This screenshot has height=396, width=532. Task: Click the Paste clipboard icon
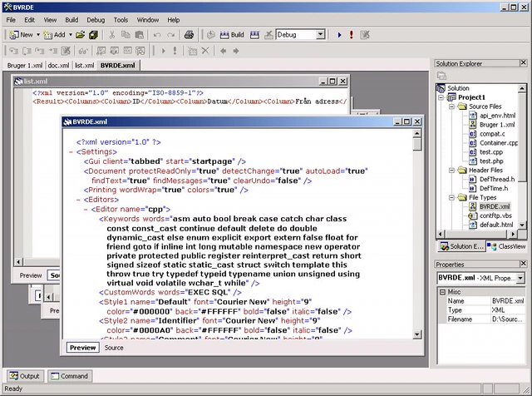pyautogui.click(x=139, y=35)
